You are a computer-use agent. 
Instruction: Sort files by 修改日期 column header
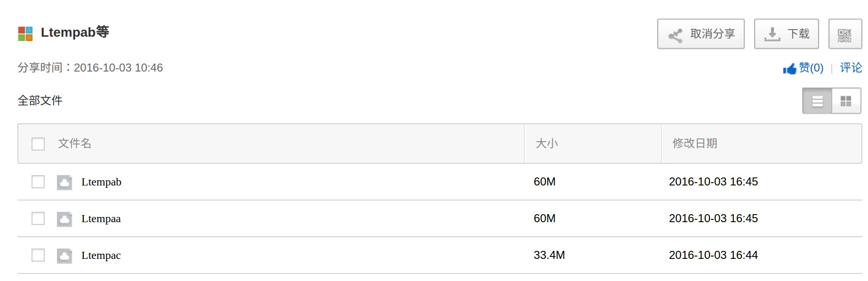(x=695, y=143)
